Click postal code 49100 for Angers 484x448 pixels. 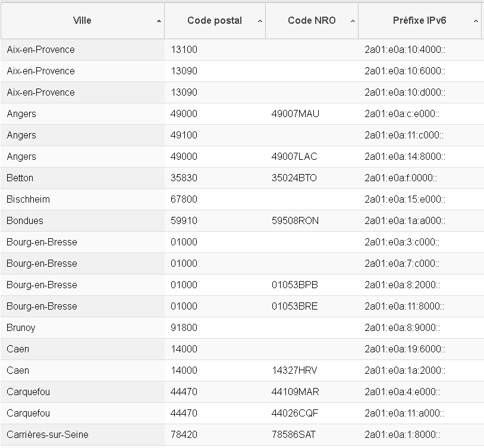(x=184, y=135)
